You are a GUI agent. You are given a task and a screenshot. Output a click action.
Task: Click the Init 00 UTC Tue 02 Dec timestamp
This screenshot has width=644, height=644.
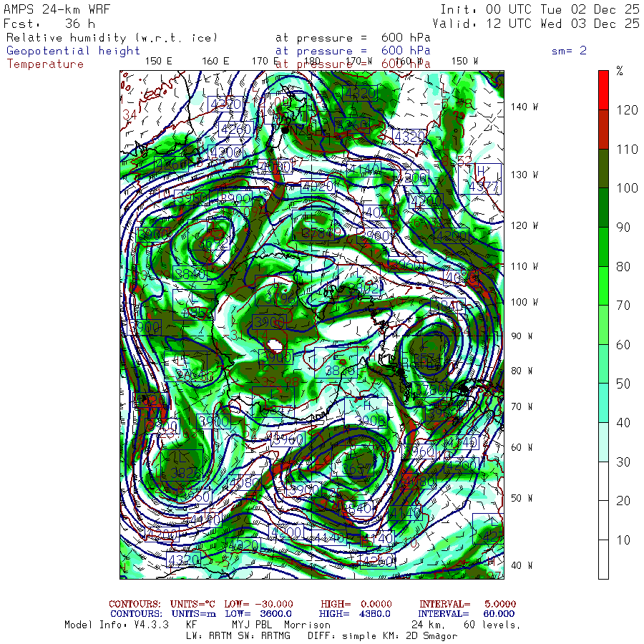(x=540, y=9)
